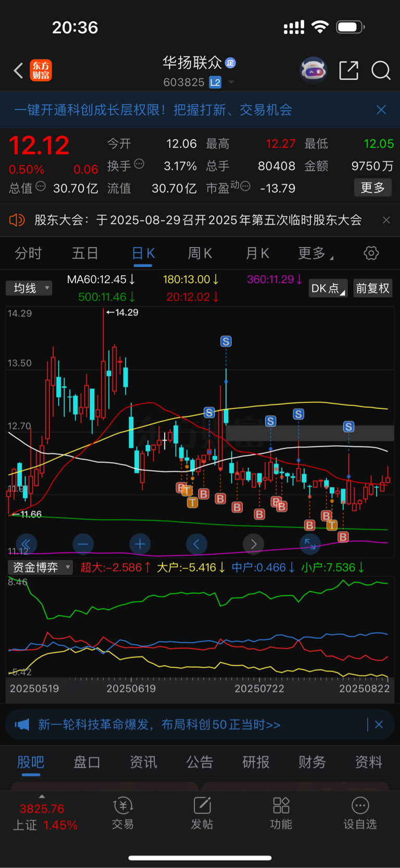Tap the 11.66 low price label
Viewport: 400px width, 868px height.
click(x=27, y=514)
